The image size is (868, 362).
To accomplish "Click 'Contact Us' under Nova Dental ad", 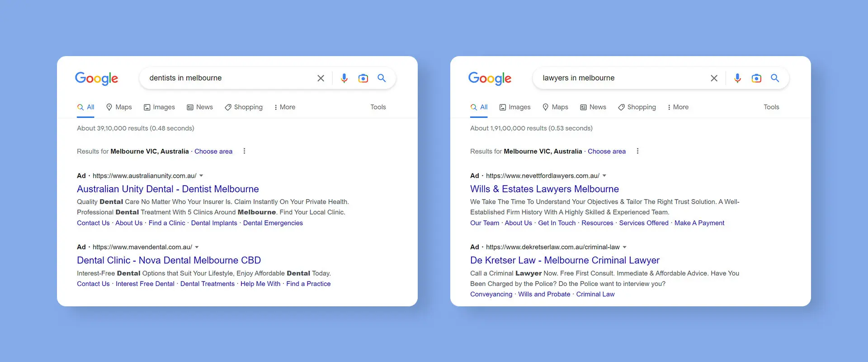I will 93,284.
